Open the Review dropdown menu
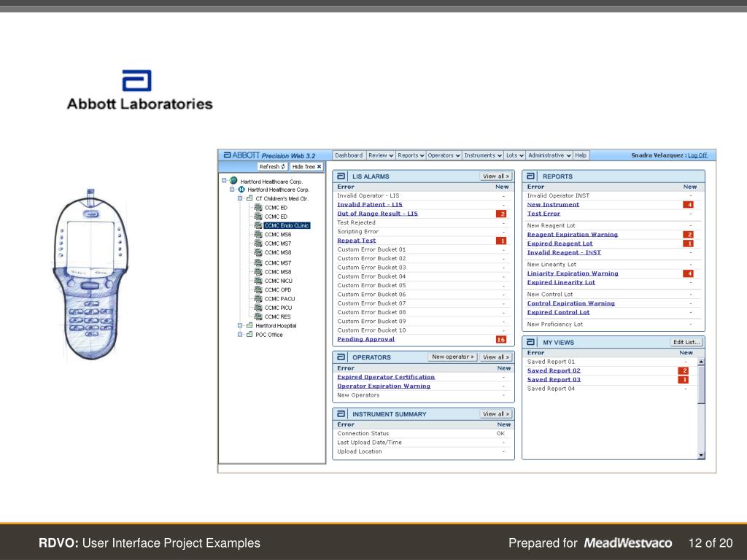The image size is (747, 560). pos(381,155)
